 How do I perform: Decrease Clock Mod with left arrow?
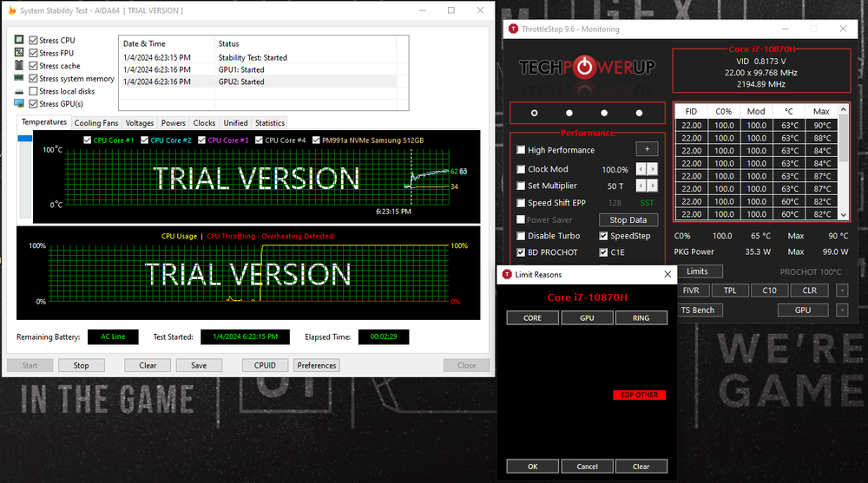pos(641,169)
